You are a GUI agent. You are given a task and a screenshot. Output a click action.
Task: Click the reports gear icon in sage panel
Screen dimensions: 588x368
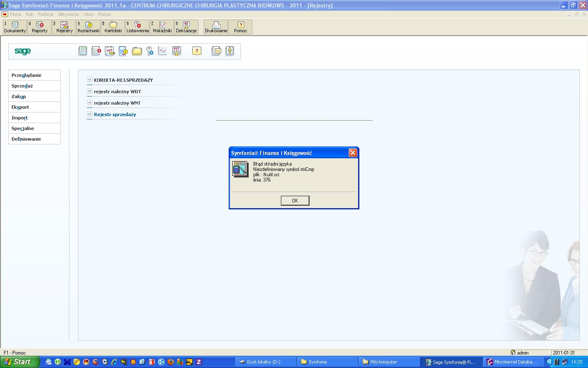tap(96, 51)
